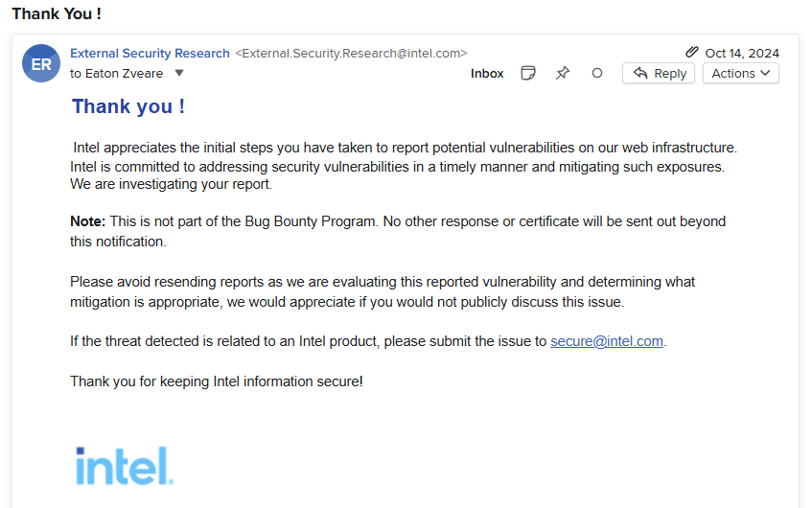Click the 'Thank you for keeping Intel information secure!' line
Screen dimensions: 812x508
pos(217,381)
